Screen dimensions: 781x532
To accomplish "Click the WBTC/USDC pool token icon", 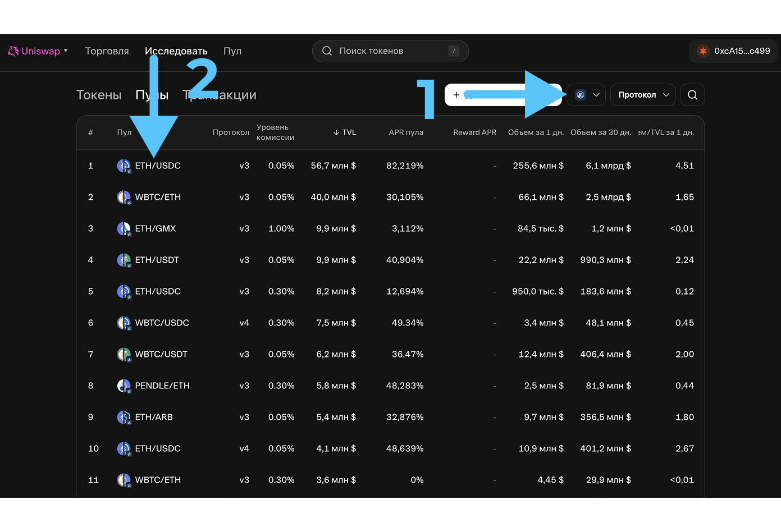I will (124, 323).
